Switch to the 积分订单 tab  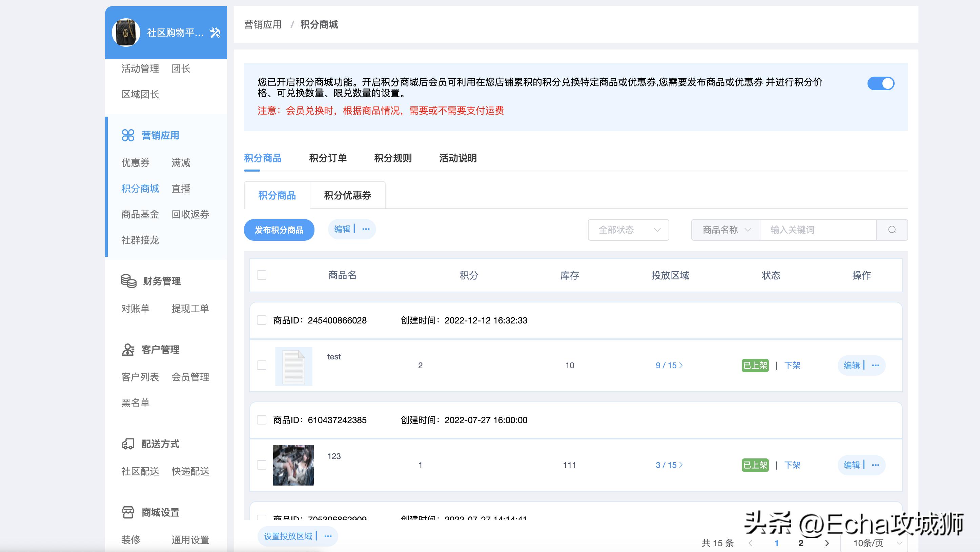click(329, 158)
